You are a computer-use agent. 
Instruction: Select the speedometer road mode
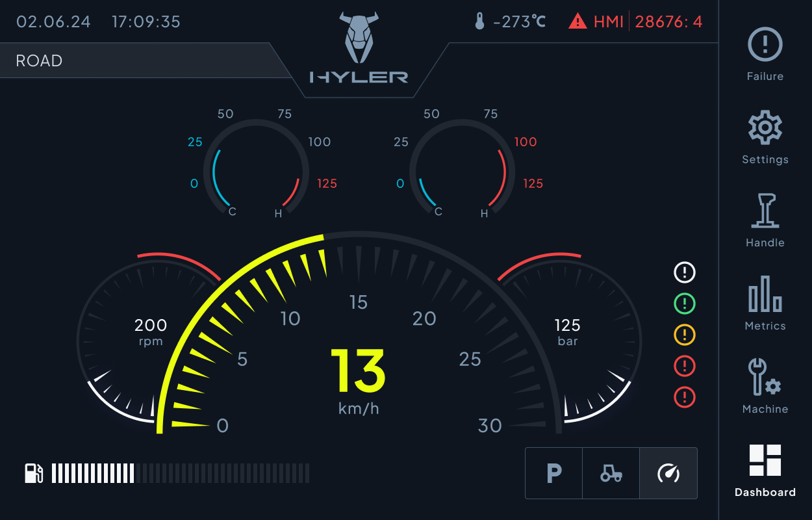668,473
